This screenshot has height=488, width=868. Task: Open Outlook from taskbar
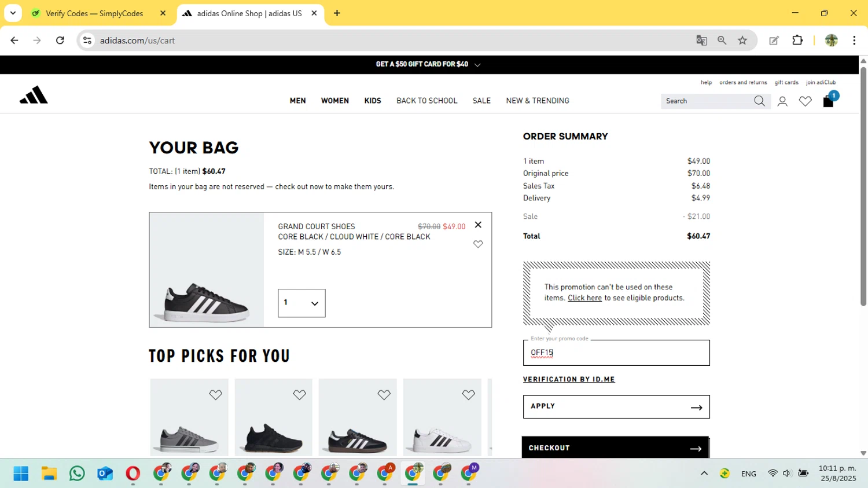click(105, 474)
